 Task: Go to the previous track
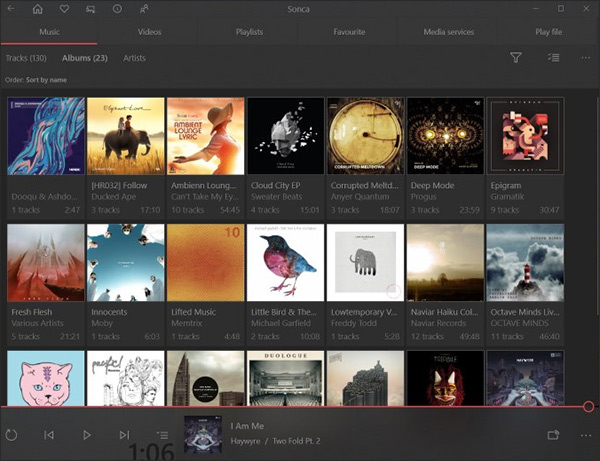[x=49, y=435]
